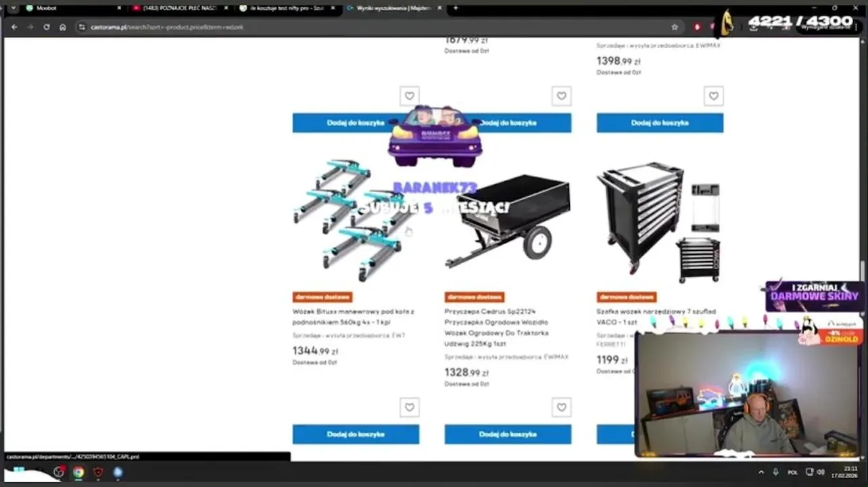Screen dimensions: 868x487
Task: Open a new browser tab with the plus button
Action: click(x=455, y=8)
